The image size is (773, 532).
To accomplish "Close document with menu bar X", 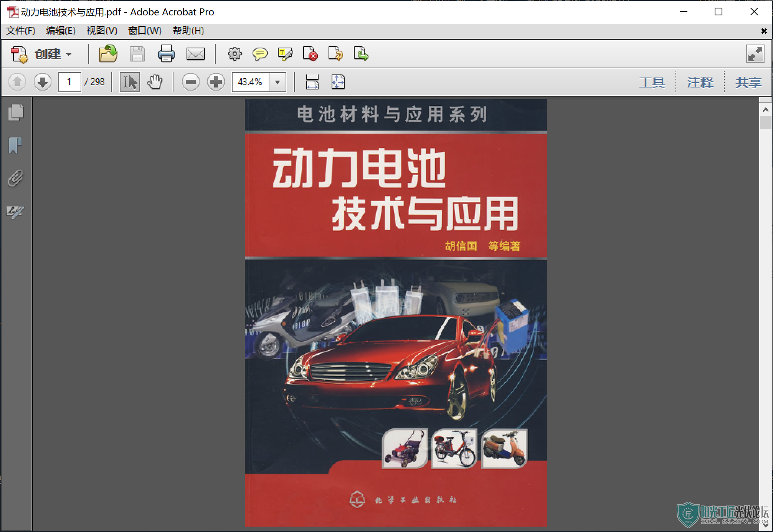I will [764, 31].
